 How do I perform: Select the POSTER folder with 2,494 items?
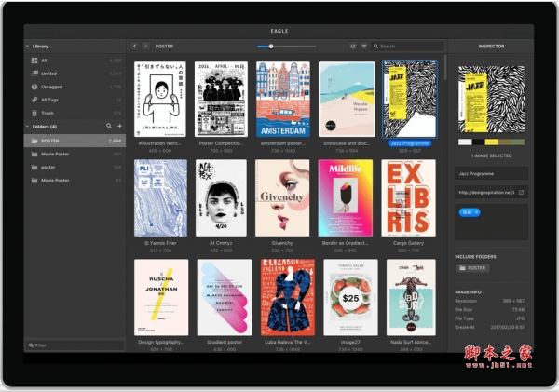pyautogui.click(x=75, y=141)
